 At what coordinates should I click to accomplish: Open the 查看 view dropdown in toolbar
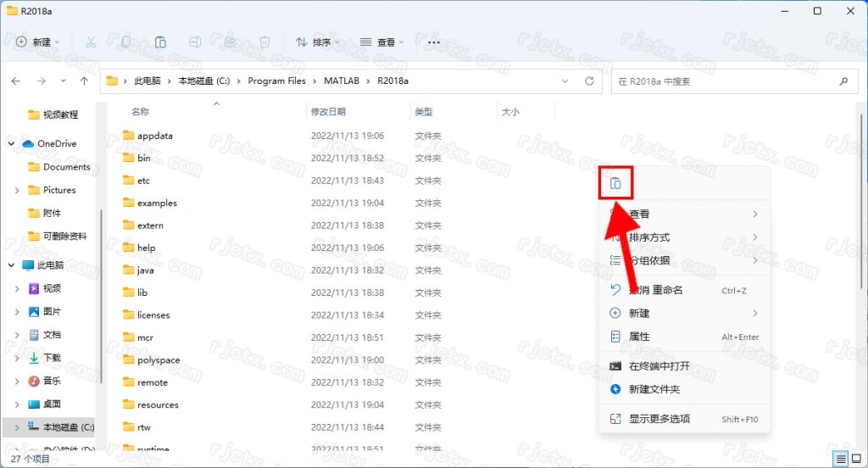point(381,42)
